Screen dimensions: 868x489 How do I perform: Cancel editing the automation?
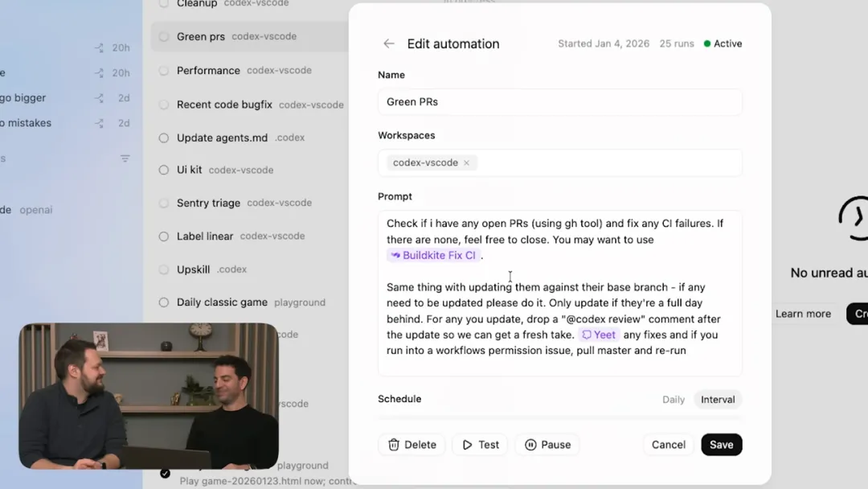click(668, 445)
